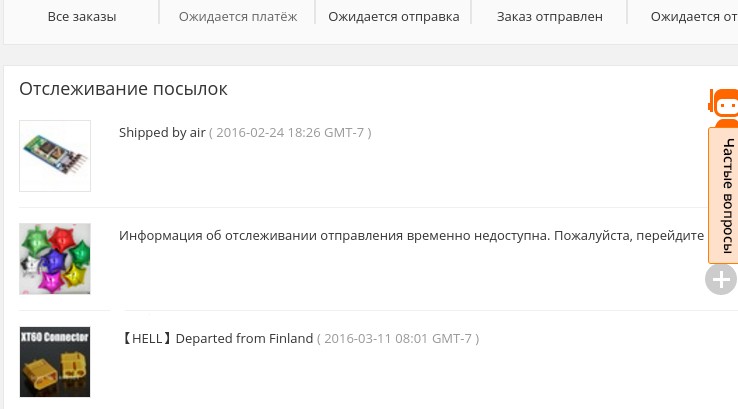Click the Shipped by air status
The height and width of the screenshot is (409, 738).
(162, 132)
